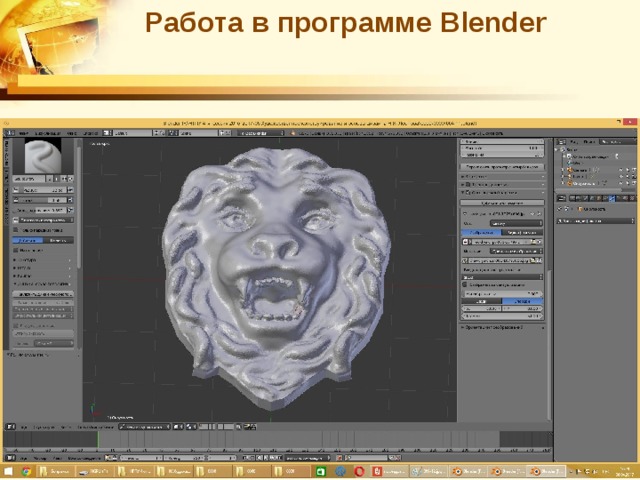Open the Sculpt Mode selector dropdown
The image size is (640, 480).
tap(145, 427)
